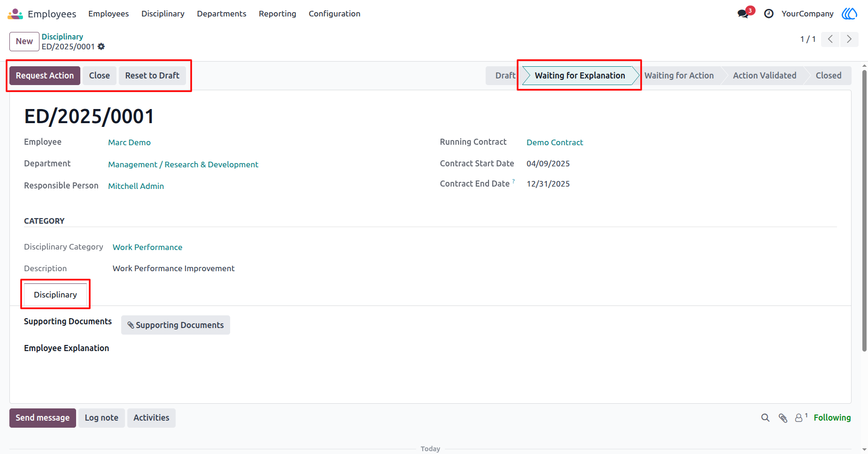The width and height of the screenshot is (868, 454).
Task: Click Send message in chatter
Action: [43, 418]
